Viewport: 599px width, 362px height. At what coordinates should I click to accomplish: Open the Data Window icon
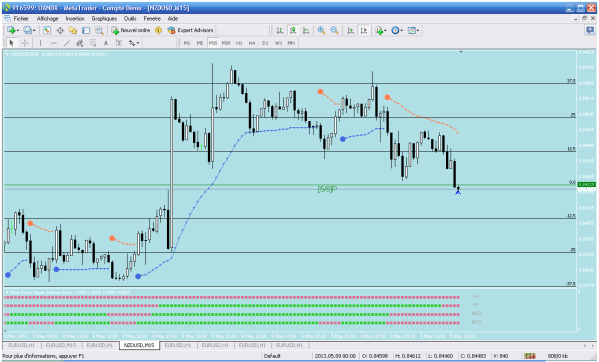(x=60, y=30)
